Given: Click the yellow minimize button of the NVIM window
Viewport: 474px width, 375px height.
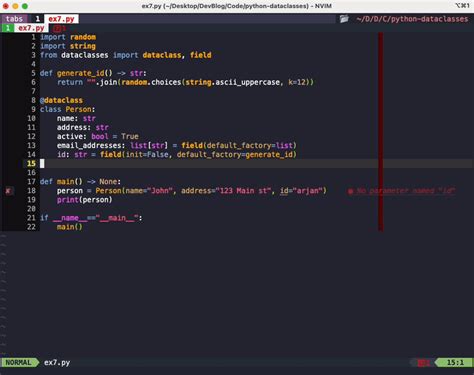Looking at the screenshot, I should (x=15, y=6).
